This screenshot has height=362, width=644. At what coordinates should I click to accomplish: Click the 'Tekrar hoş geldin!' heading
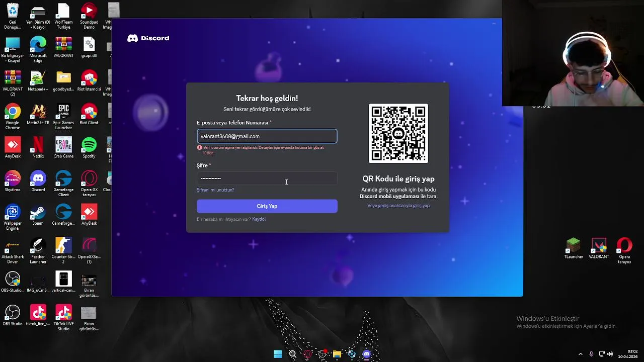(x=267, y=98)
